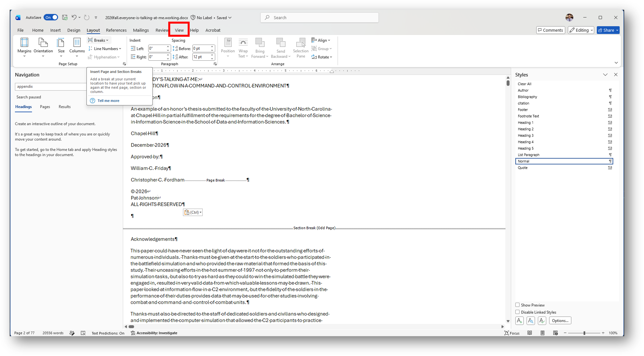Click the Tell me more link
Screen dimensions: 644x356
click(x=108, y=101)
